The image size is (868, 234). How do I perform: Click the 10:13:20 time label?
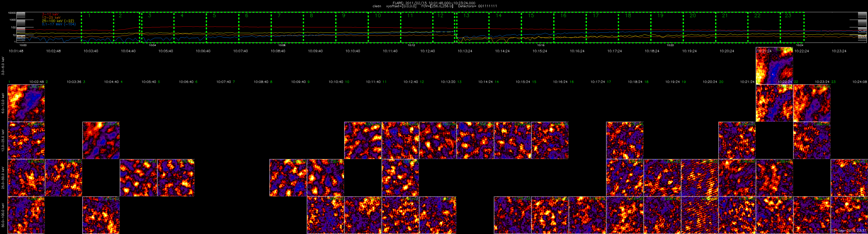448,82
